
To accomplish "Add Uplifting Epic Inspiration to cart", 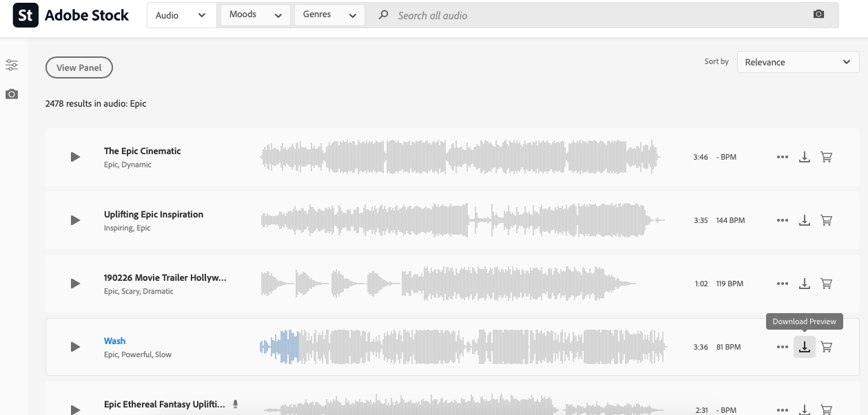I will [x=827, y=220].
